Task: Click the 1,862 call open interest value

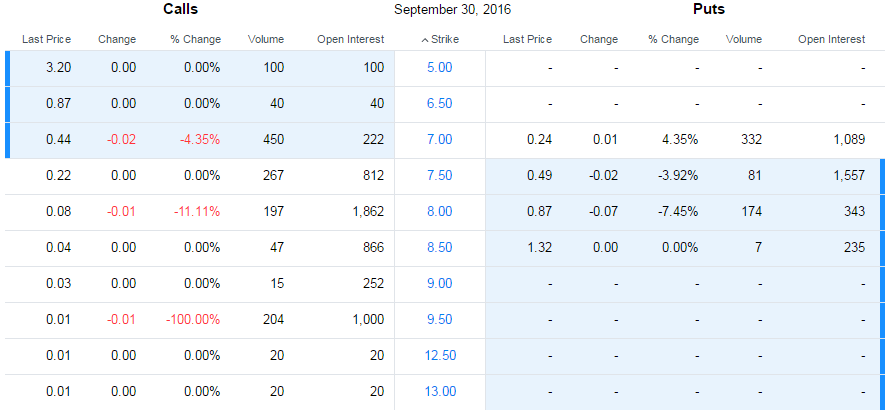Action: pyautogui.click(x=370, y=212)
